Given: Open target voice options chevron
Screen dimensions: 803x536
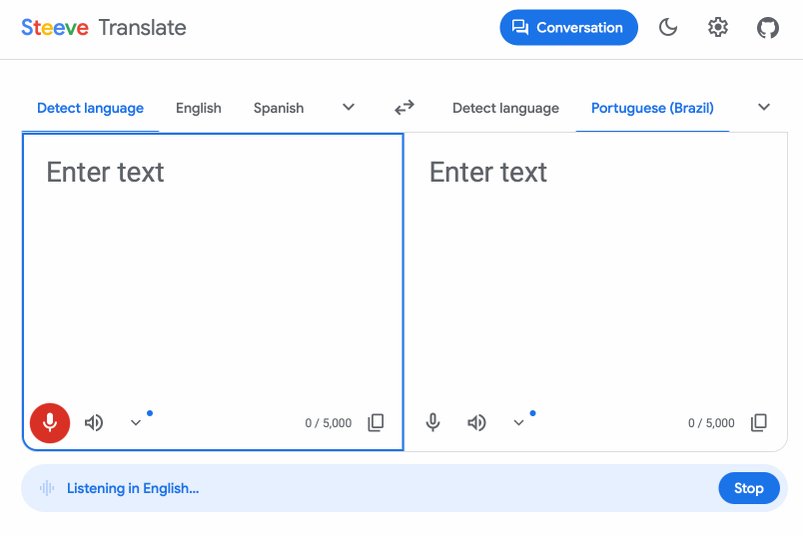Looking at the screenshot, I should [x=518, y=423].
